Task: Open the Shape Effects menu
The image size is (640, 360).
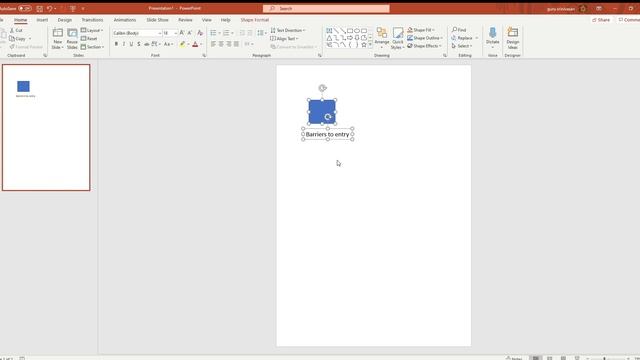Action: point(424,46)
